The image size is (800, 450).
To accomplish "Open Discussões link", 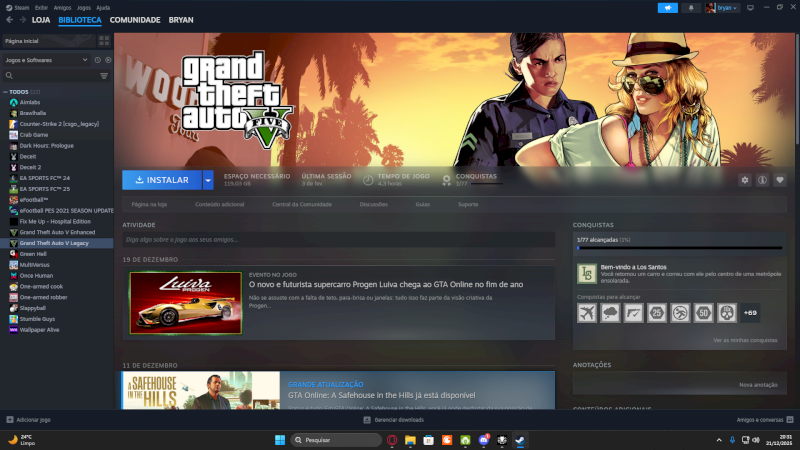I will pyautogui.click(x=373, y=204).
